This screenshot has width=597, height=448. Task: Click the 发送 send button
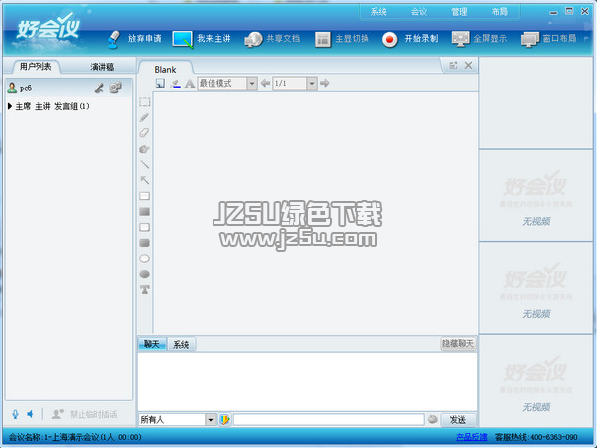[458, 419]
